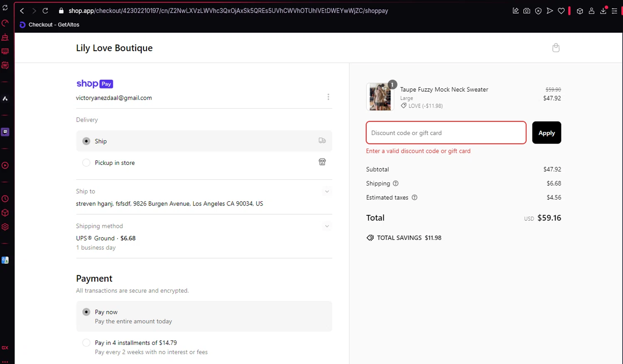623x364 pixels.
Task: Click the Payment section heading
Action: [94, 278]
